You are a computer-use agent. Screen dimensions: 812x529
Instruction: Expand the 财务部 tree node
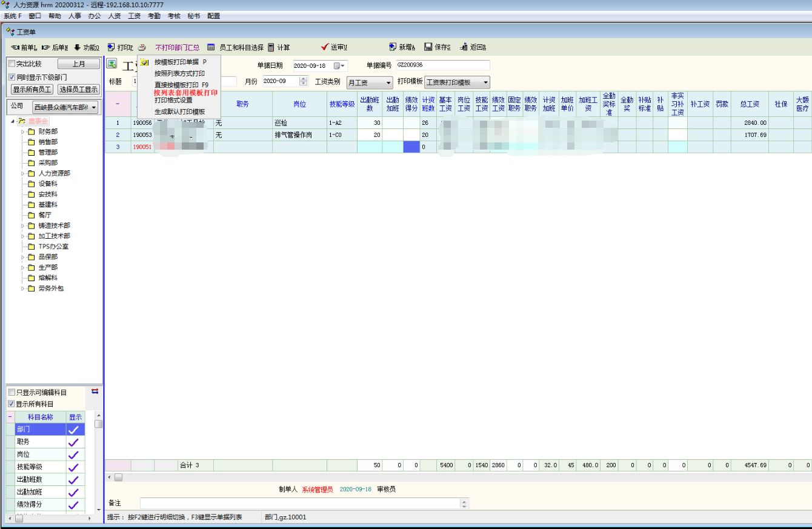click(23, 131)
